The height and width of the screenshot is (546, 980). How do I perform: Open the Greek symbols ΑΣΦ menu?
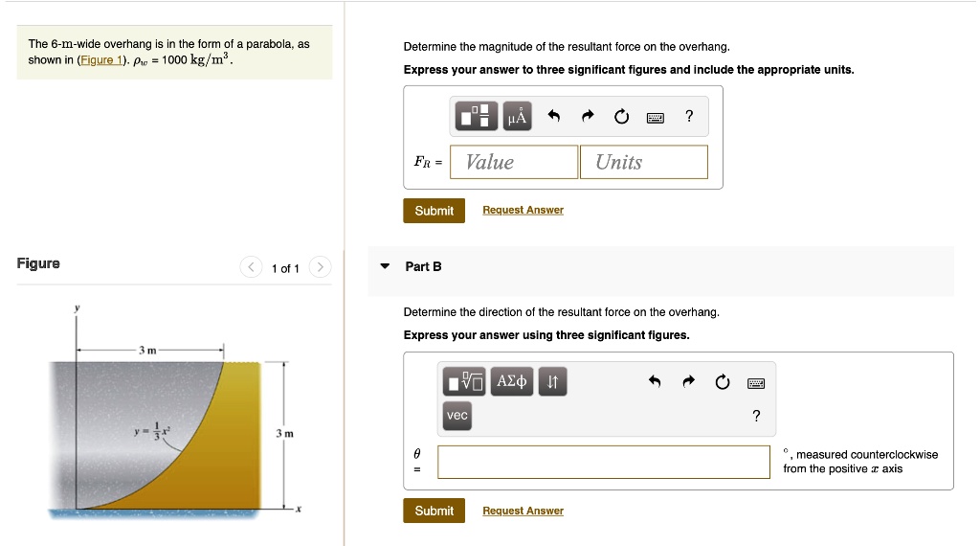coord(512,382)
